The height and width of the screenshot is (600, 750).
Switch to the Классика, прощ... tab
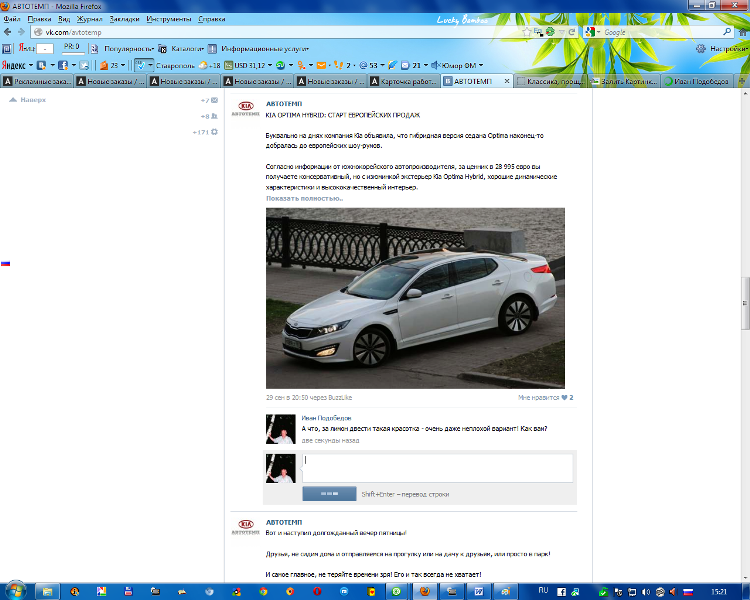pos(551,81)
